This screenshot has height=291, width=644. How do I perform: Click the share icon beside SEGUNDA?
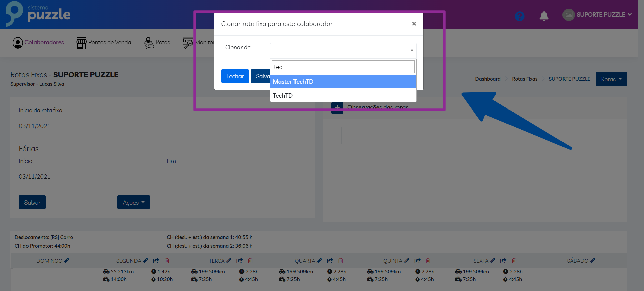(156, 261)
